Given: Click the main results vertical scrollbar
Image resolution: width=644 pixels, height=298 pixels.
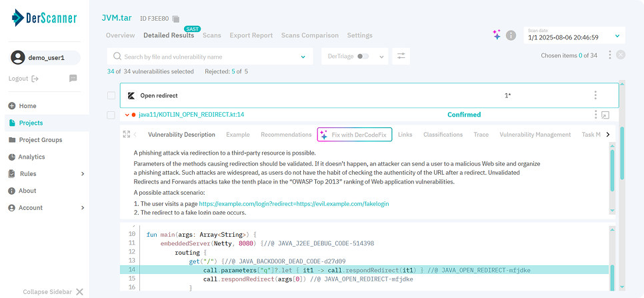Looking at the screenshot, I should (x=622, y=153).
